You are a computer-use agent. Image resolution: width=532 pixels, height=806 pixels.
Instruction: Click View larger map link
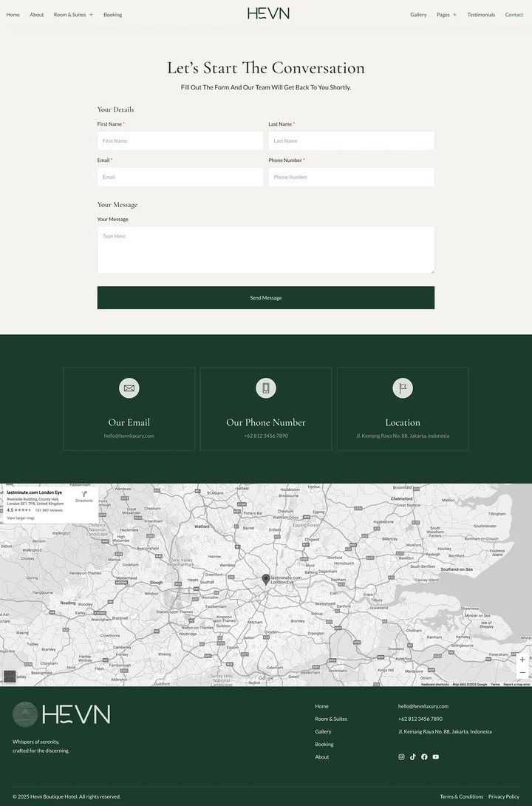pyautogui.click(x=21, y=518)
